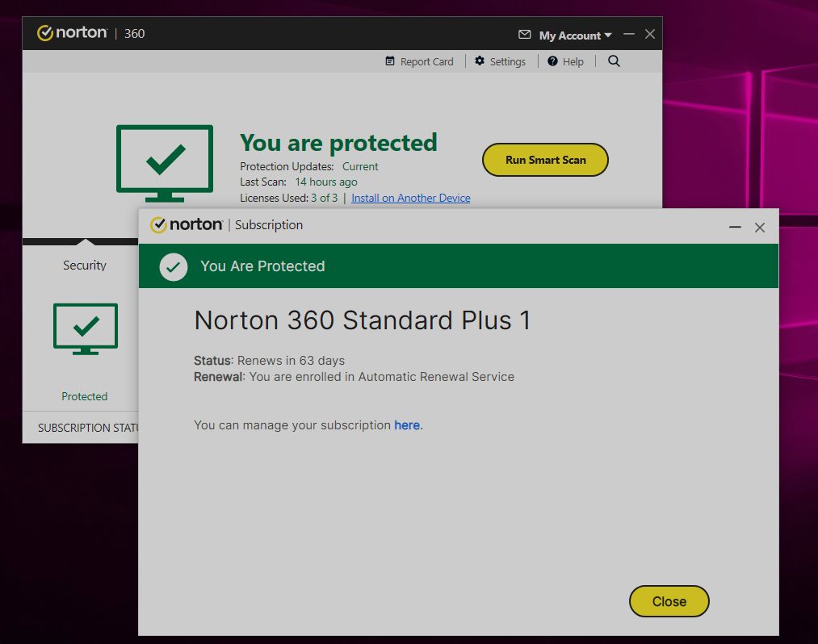Open the Help menu

(x=565, y=61)
